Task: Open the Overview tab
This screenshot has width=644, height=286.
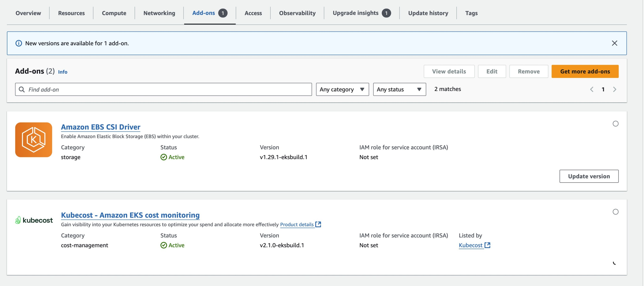Action: [x=28, y=13]
